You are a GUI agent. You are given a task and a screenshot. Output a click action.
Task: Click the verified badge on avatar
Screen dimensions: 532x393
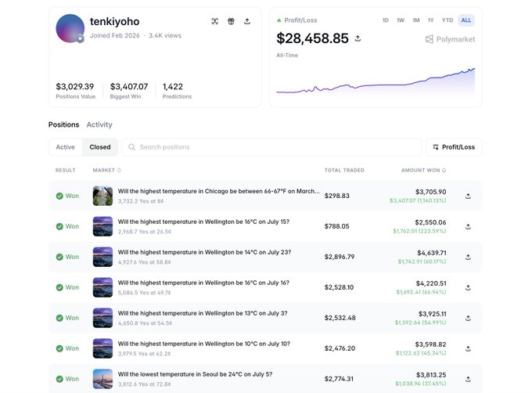80,38
